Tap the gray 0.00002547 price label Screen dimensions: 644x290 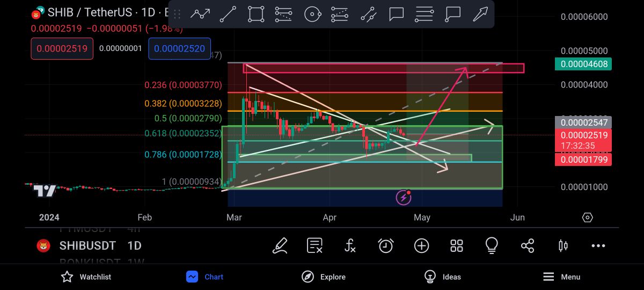583,122
